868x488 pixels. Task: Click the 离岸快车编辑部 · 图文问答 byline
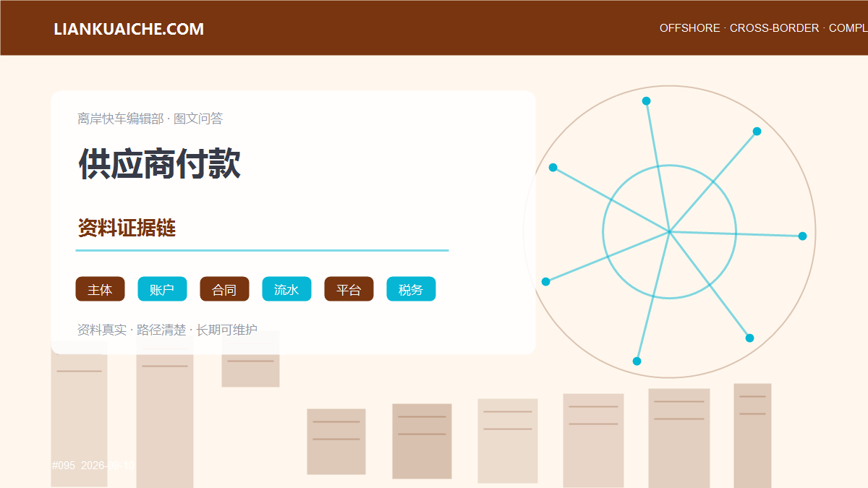click(x=150, y=119)
